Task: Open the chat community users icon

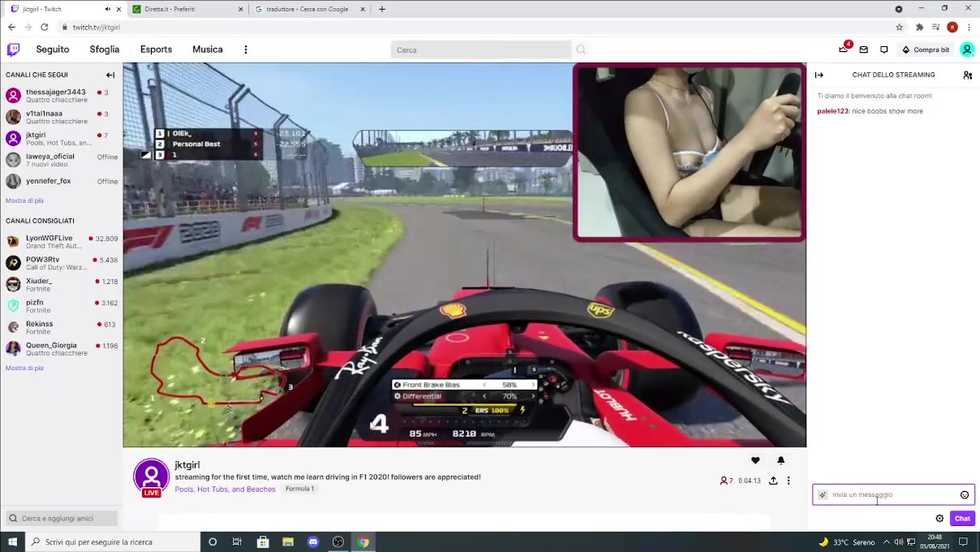Action: (967, 75)
